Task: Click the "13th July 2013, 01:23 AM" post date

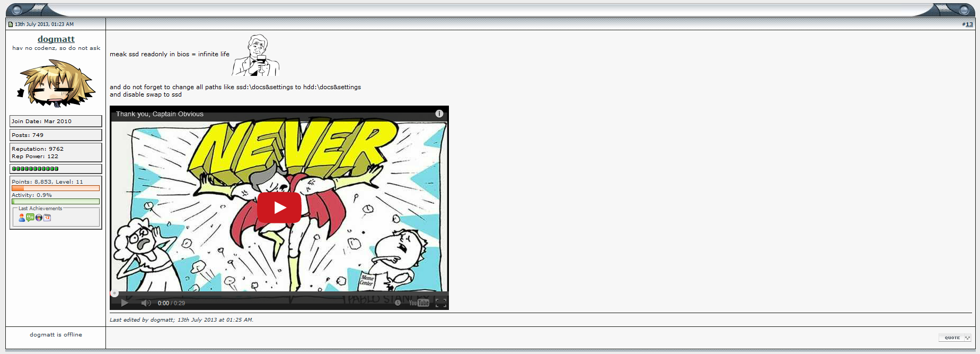Action: coord(44,24)
